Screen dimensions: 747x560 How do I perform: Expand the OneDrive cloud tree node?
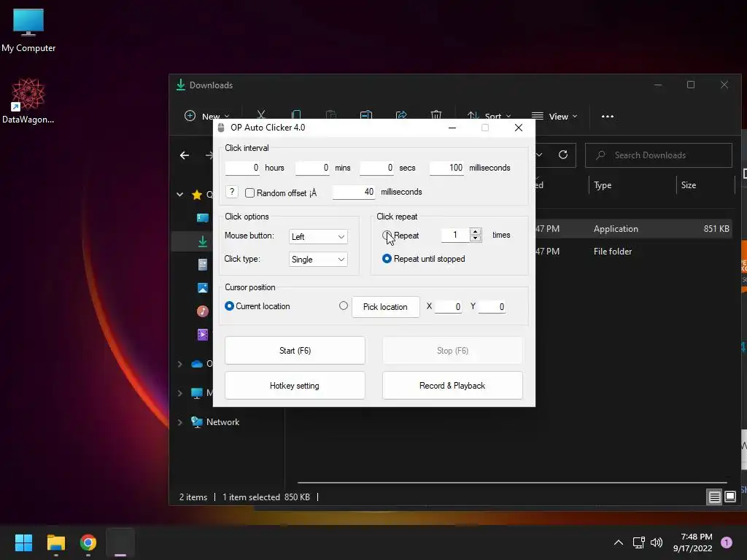(x=180, y=364)
